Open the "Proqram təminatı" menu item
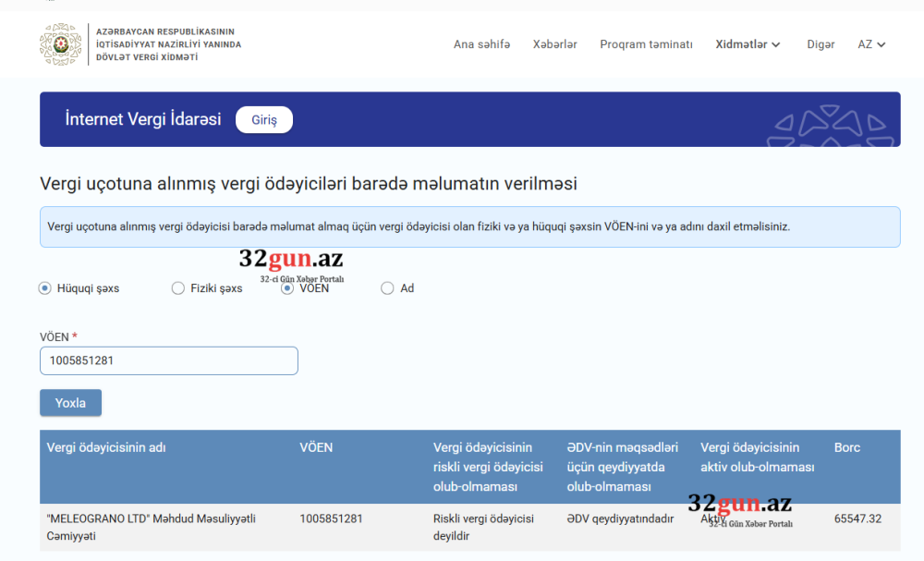Image resolution: width=924 pixels, height=561 pixels. tap(646, 43)
